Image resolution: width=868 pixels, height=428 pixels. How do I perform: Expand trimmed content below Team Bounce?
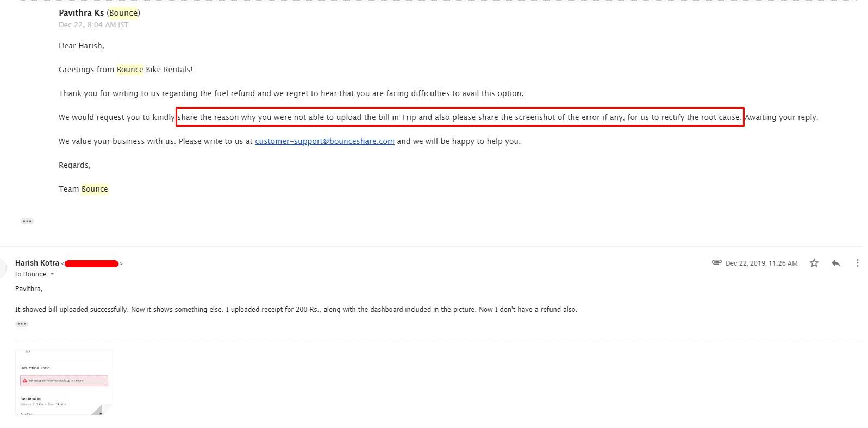click(27, 221)
